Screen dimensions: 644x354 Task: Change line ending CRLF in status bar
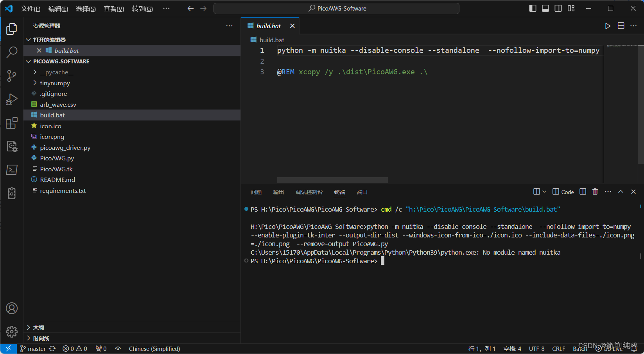(x=558, y=349)
